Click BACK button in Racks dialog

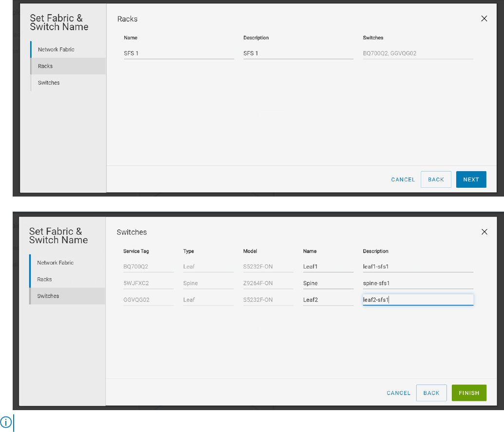[x=436, y=180]
